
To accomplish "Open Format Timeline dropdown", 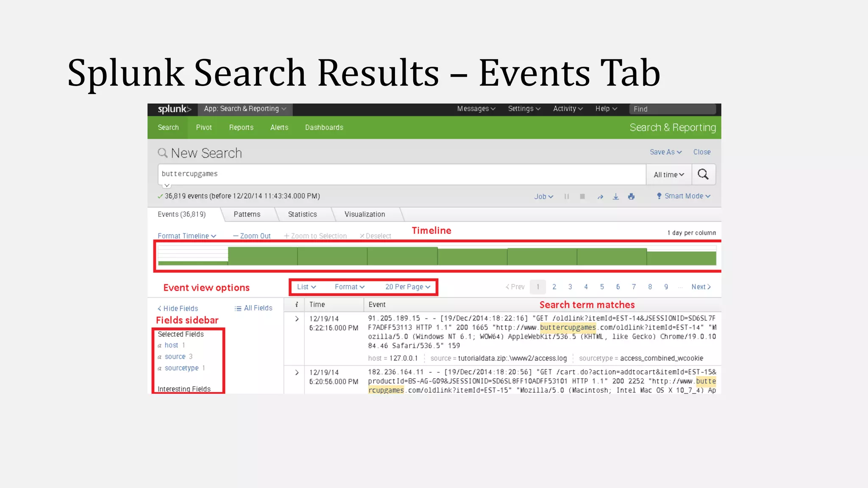I will tap(187, 236).
